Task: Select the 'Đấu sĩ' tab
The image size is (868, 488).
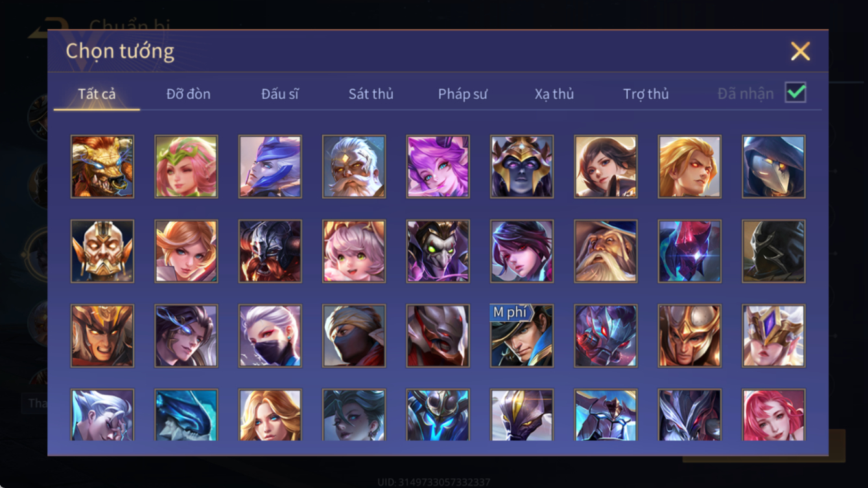Action: (280, 94)
